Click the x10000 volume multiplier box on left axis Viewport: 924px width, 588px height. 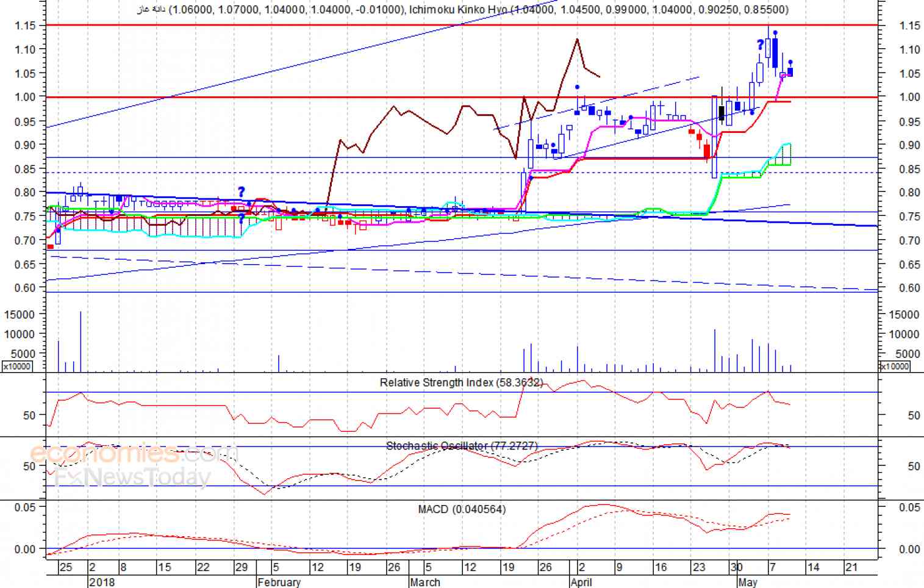[17, 367]
